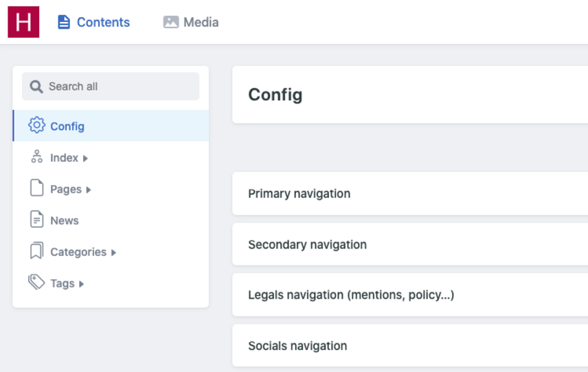Viewport: 588px width, 372px height.
Task: Click the red H logo icon
Action: click(x=23, y=22)
